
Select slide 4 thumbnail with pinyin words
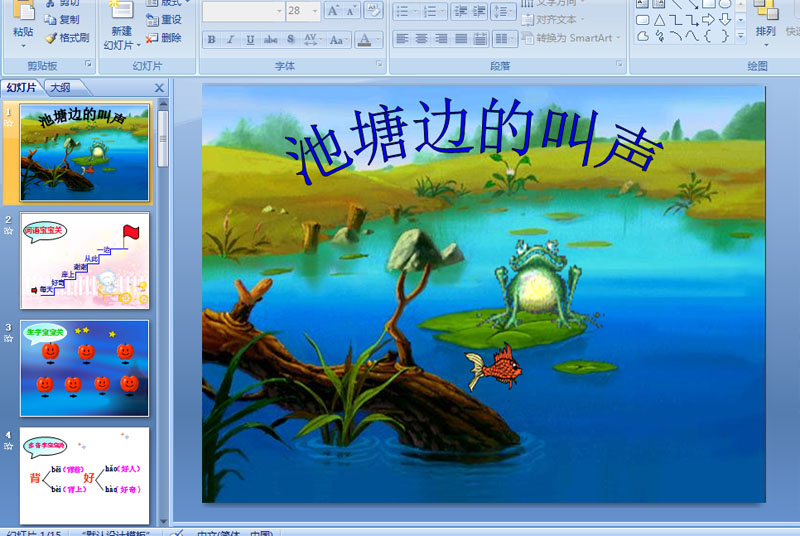pos(85,476)
